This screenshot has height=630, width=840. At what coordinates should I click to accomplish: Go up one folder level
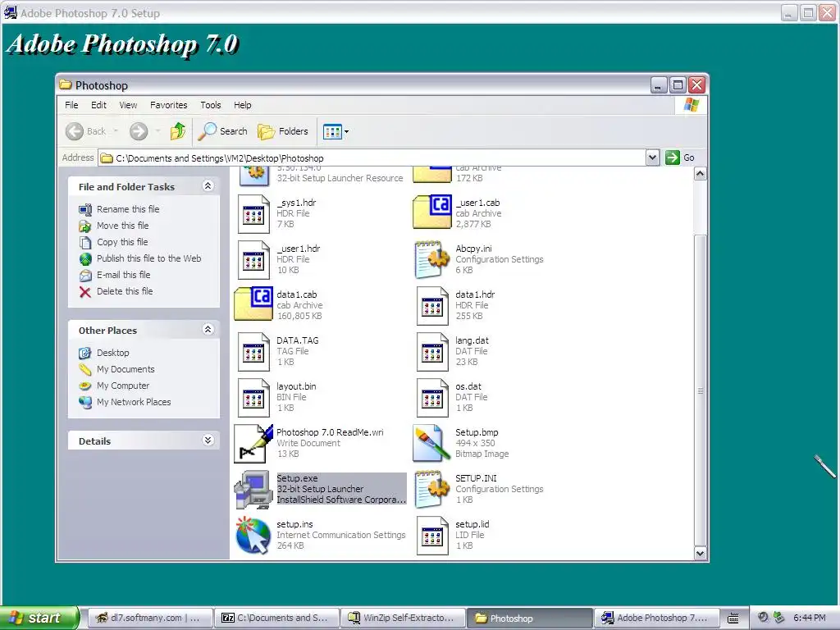coord(178,131)
